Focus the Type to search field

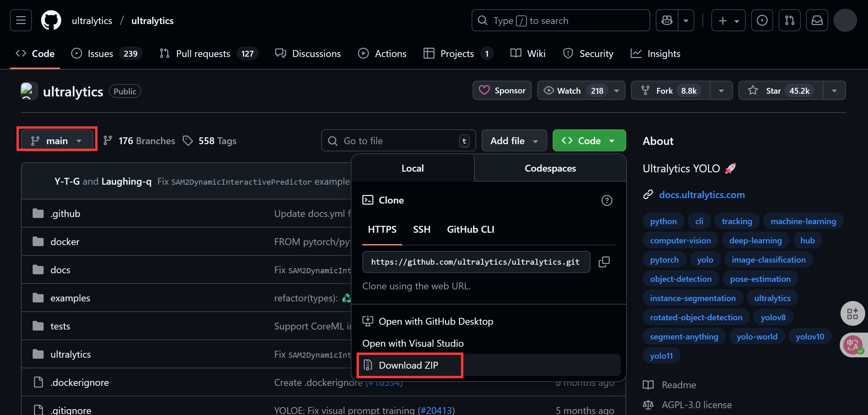point(561,21)
